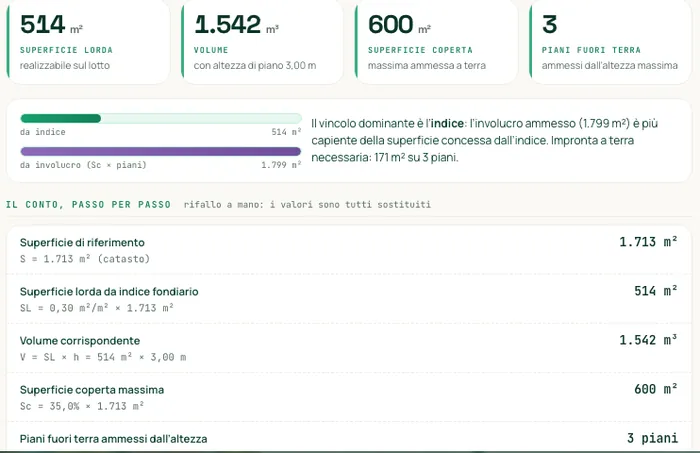
Task: Click the 'S = 1.713 m² (catasto)' formula
Action: tap(85, 259)
